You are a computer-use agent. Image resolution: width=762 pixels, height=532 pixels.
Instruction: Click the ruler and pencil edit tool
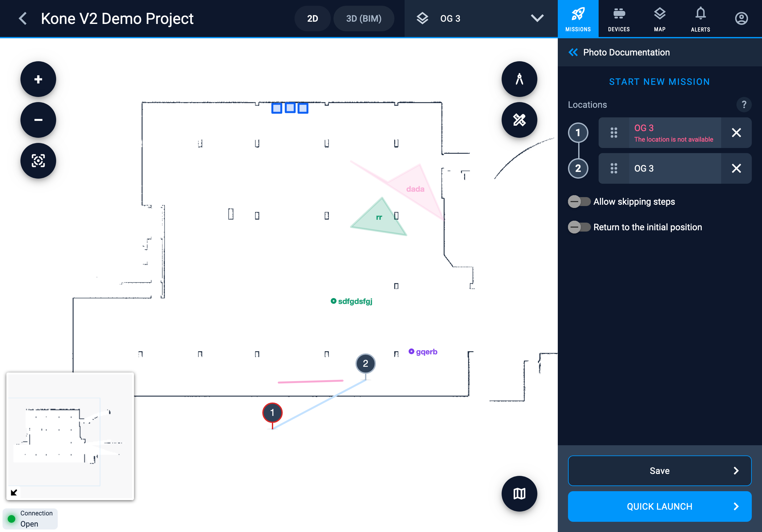pos(519,120)
